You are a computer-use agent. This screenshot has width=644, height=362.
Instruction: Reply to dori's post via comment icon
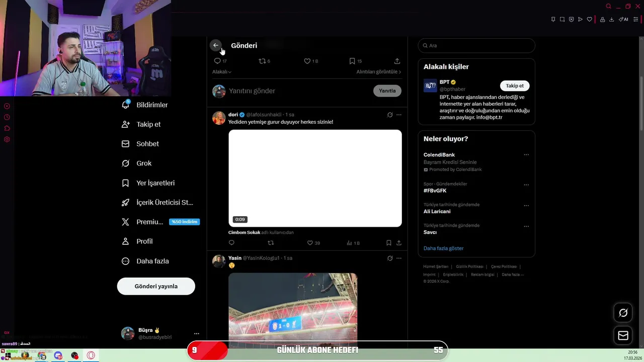(x=231, y=243)
